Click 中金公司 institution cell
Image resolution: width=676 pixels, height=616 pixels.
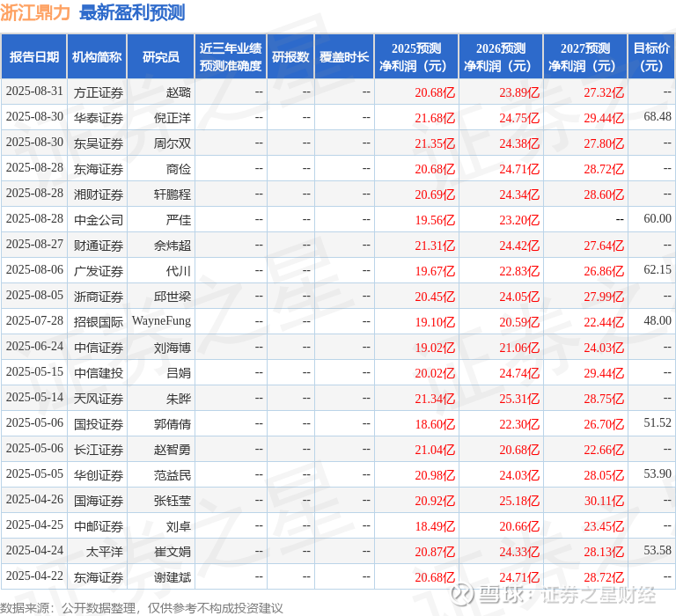coord(99,220)
